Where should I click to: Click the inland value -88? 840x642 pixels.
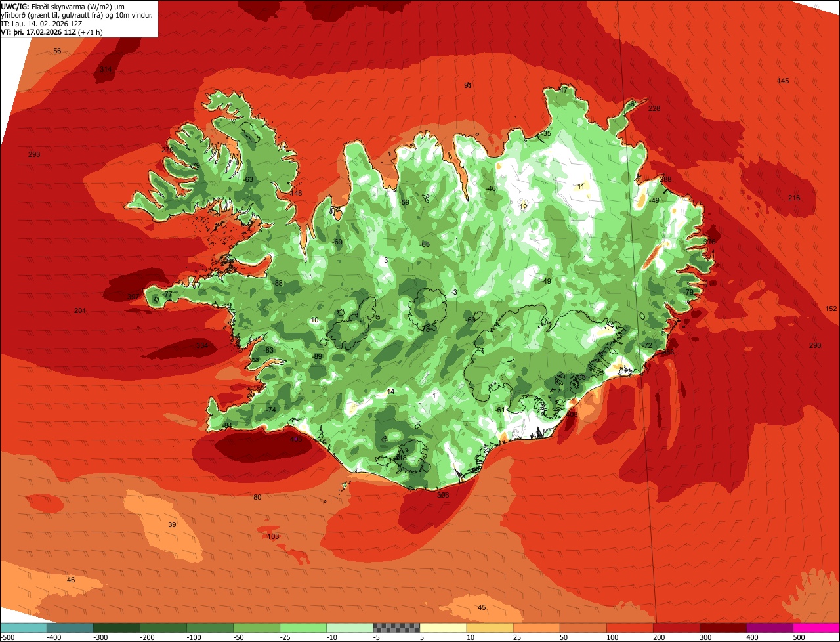(x=278, y=283)
